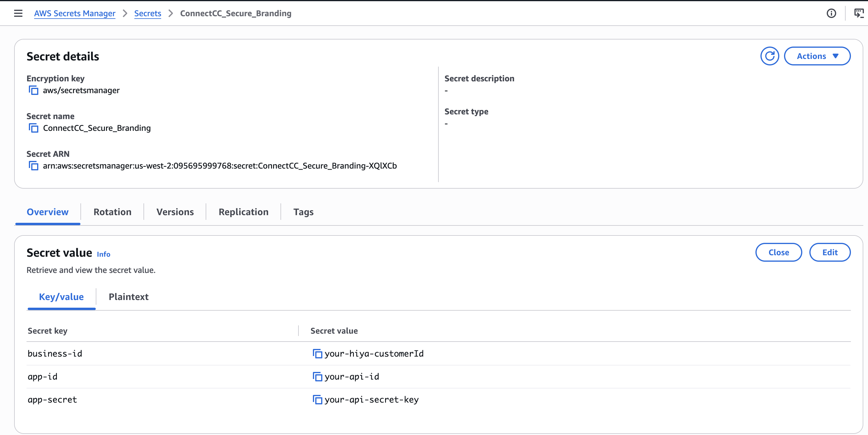Copy the Secret ARN
868x435 pixels.
tap(33, 166)
